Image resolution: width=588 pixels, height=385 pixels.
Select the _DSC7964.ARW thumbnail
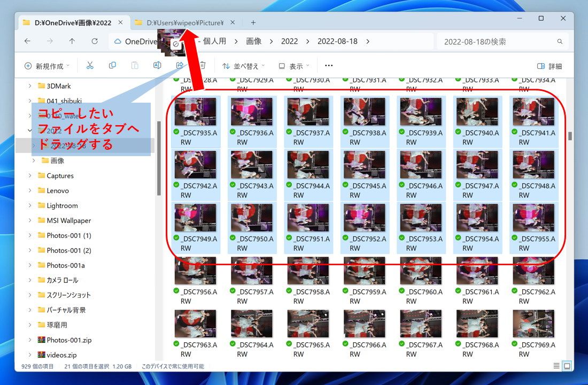[252, 324]
